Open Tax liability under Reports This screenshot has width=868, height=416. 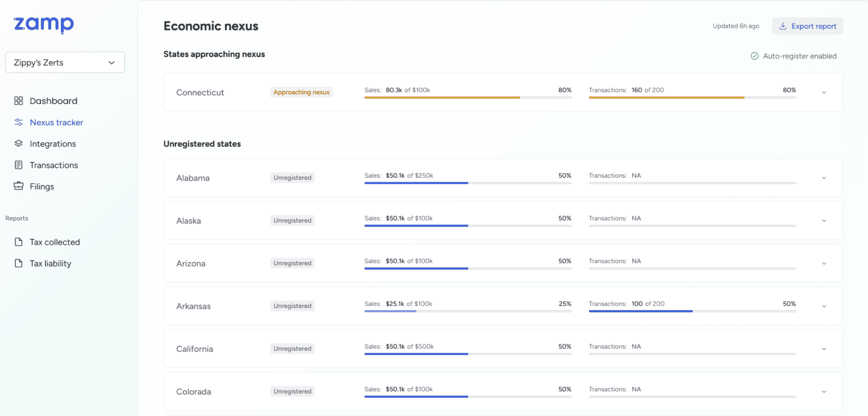(50, 263)
